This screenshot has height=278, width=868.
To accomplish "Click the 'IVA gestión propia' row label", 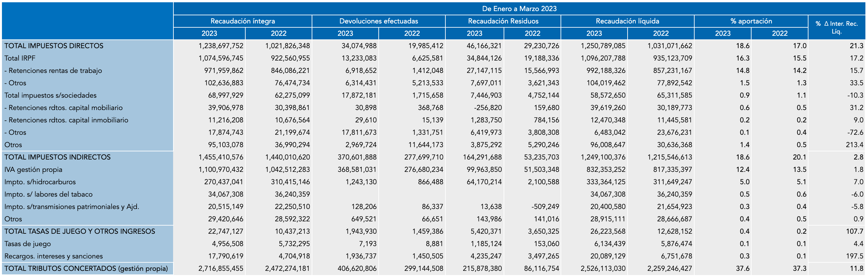I will coord(34,170).
